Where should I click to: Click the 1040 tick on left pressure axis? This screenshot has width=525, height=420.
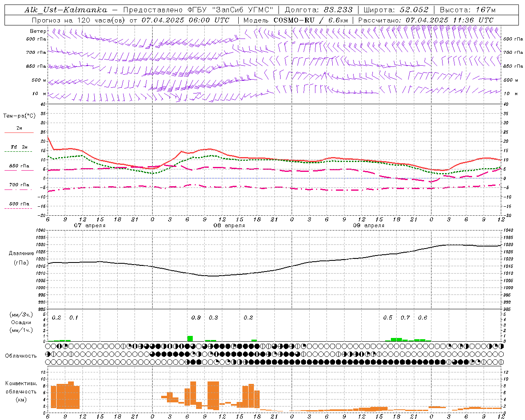click(41, 231)
